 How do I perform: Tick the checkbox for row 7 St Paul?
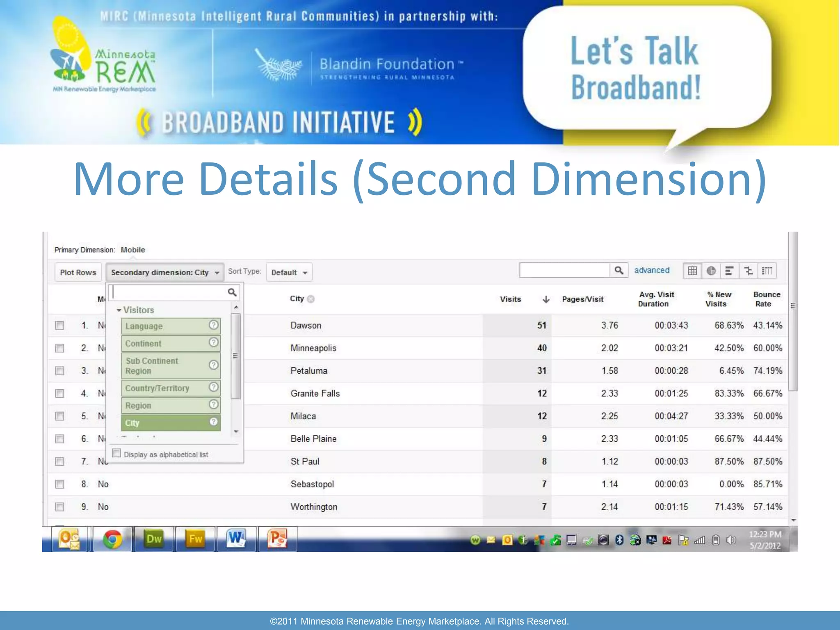coord(60,462)
